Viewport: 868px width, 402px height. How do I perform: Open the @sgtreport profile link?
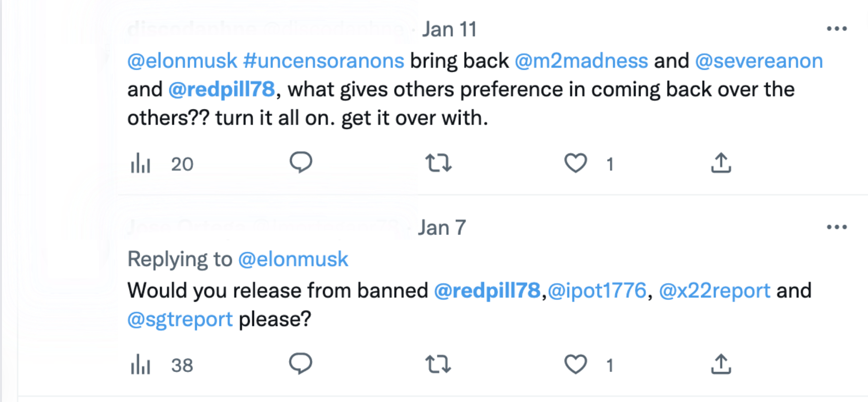pos(179,318)
